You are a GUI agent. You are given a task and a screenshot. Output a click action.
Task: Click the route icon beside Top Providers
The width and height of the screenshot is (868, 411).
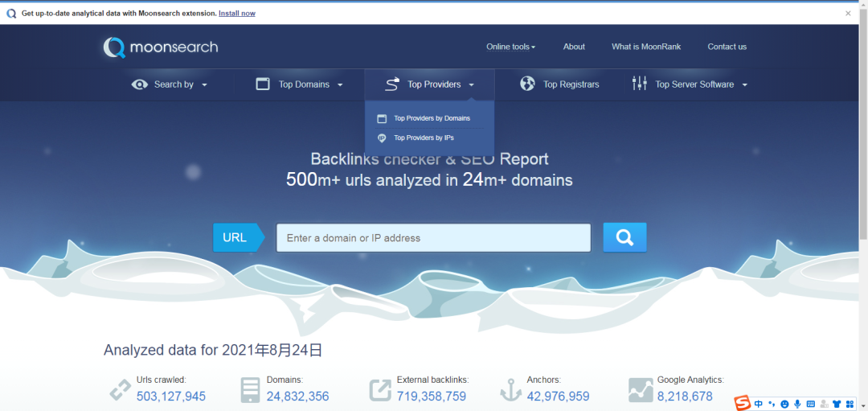pos(392,84)
